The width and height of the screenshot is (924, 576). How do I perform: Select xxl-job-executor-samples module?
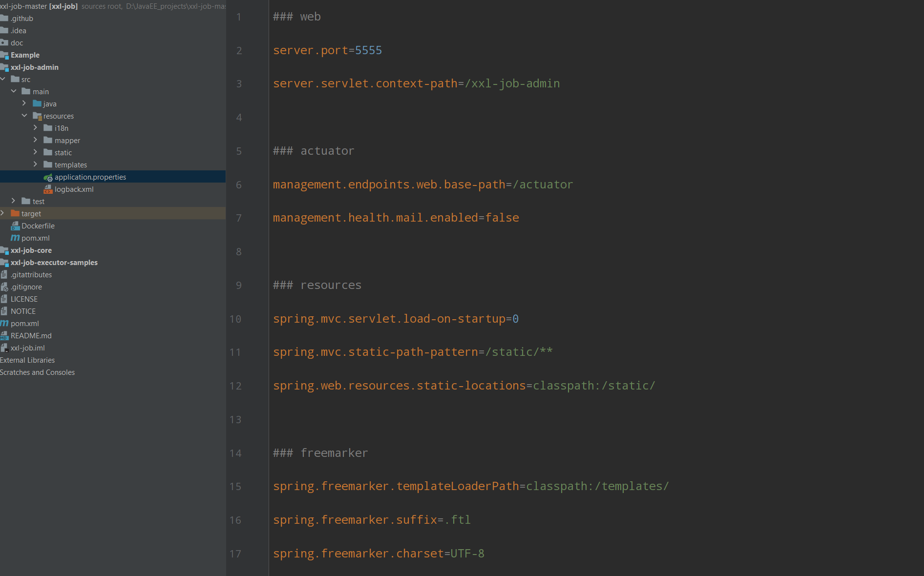(x=54, y=263)
